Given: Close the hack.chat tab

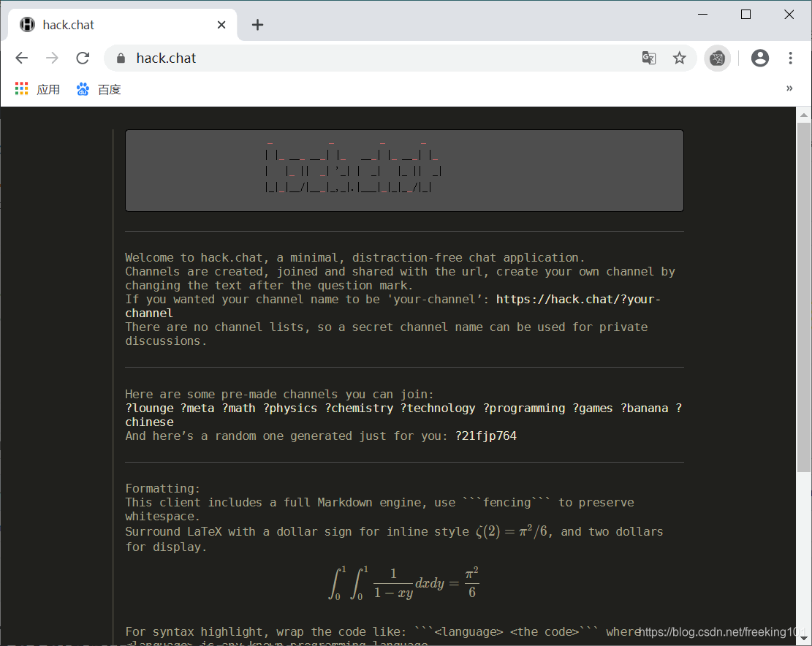Looking at the screenshot, I should pos(221,25).
